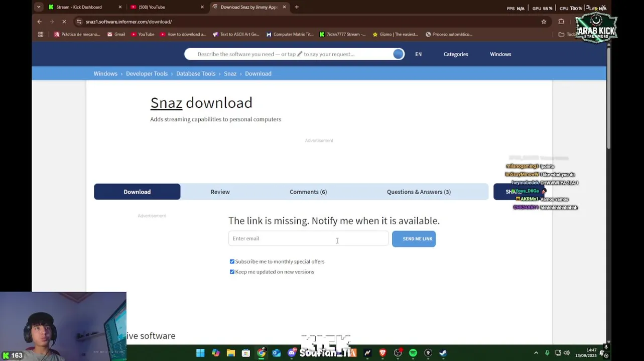Open the Gizmo | The easiest... bookmark

point(395,34)
